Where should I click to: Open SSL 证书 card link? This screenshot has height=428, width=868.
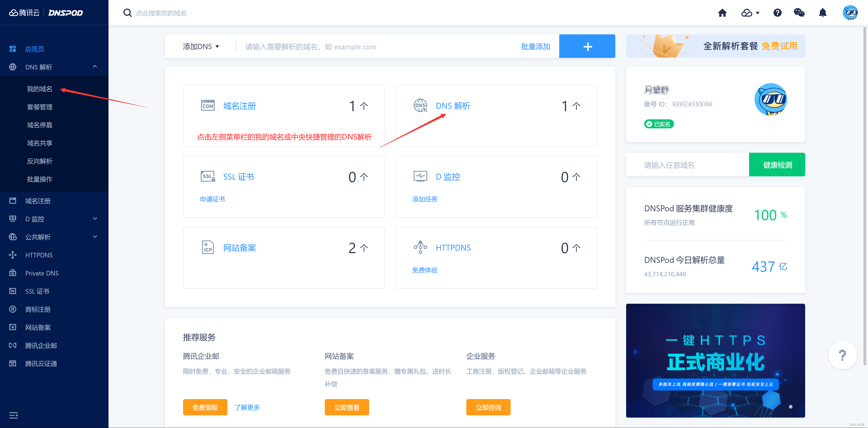click(238, 177)
